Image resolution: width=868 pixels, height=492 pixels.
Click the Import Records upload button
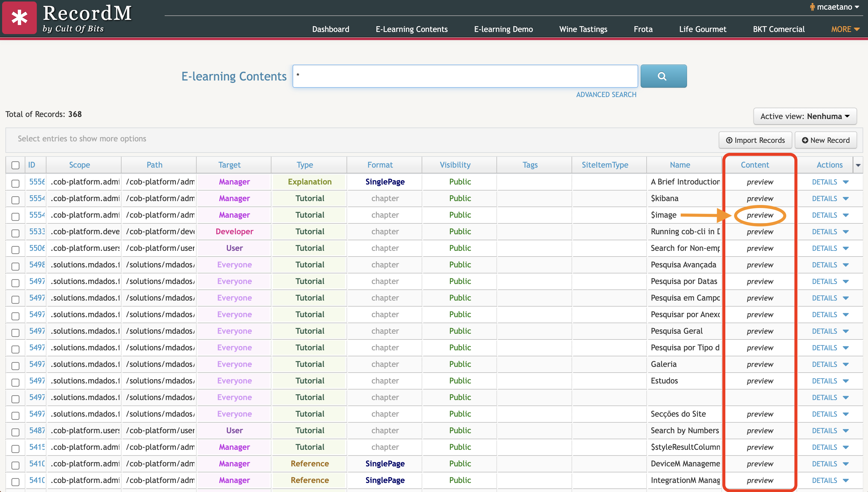pyautogui.click(x=755, y=140)
